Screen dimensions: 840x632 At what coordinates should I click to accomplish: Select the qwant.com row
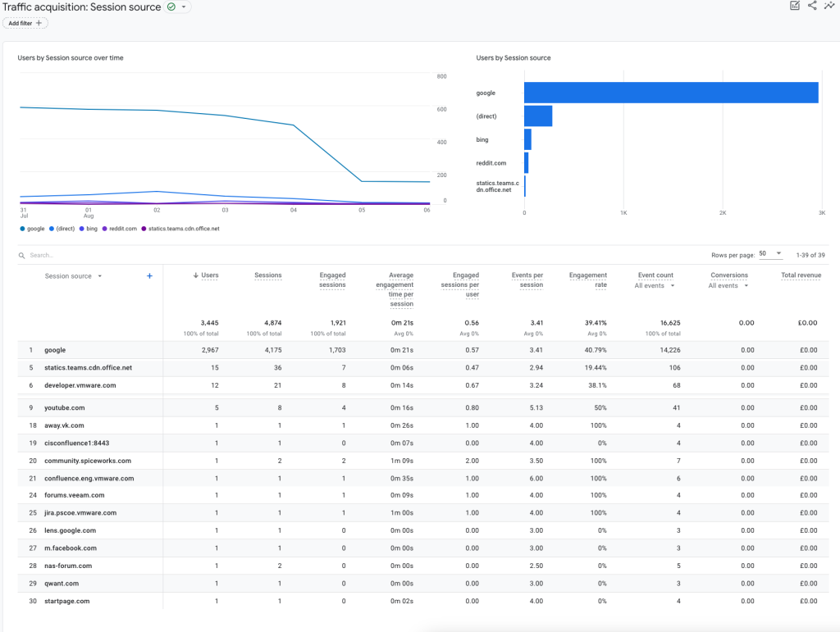(x=423, y=584)
